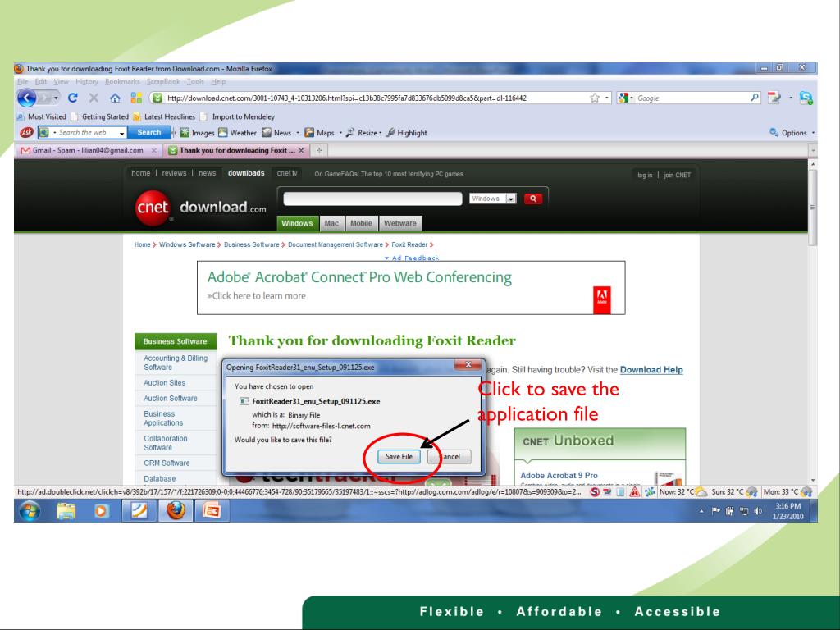
Task: Click the join CNET link
Action: (x=677, y=176)
